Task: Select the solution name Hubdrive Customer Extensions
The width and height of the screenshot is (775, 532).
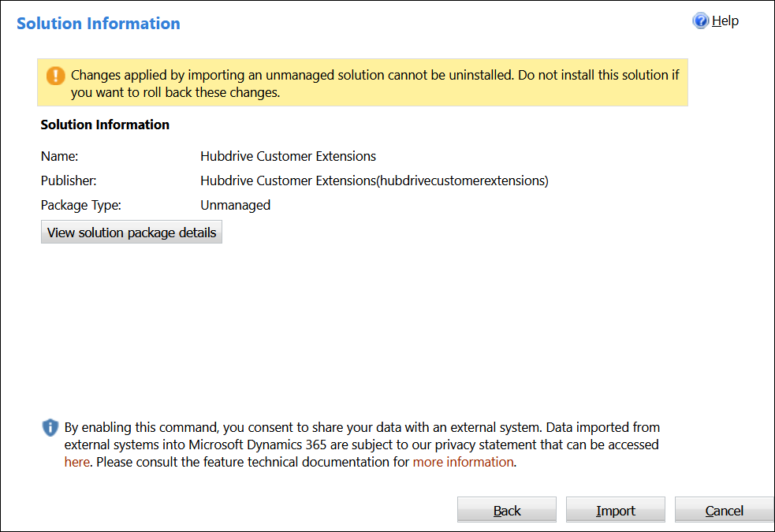Action: (x=288, y=156)
